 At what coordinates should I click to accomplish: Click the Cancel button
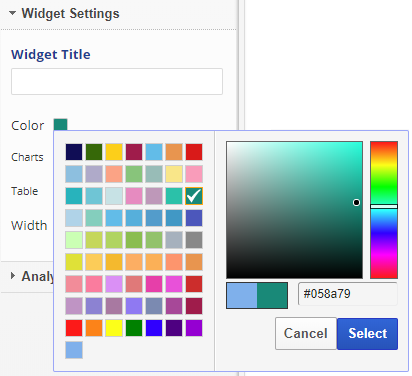[306, 333]
